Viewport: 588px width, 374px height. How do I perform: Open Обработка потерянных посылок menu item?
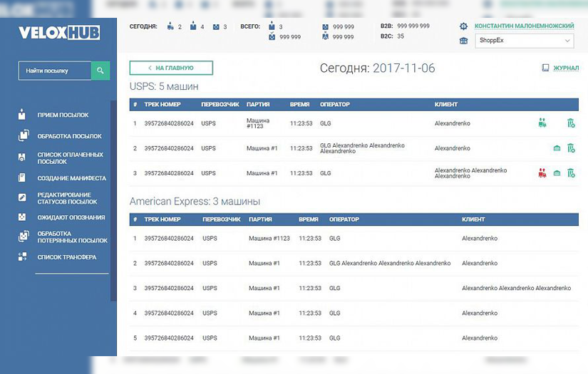pos(73,237)
